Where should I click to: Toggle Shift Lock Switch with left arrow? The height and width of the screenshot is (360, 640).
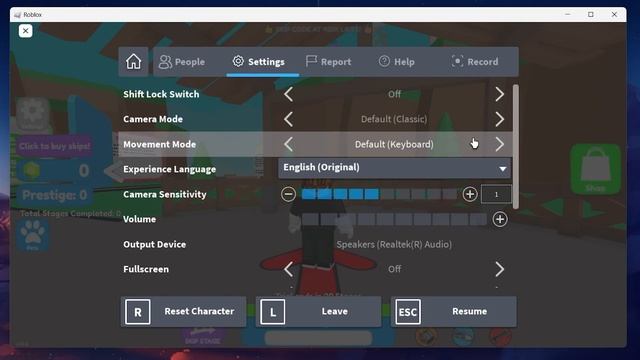tap(288, 94)
